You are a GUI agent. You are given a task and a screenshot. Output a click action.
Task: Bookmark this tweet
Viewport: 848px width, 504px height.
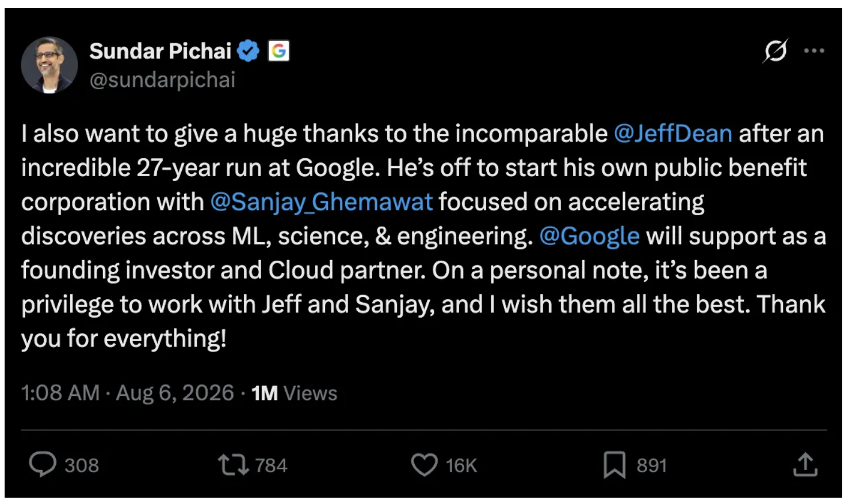[614, 465]
